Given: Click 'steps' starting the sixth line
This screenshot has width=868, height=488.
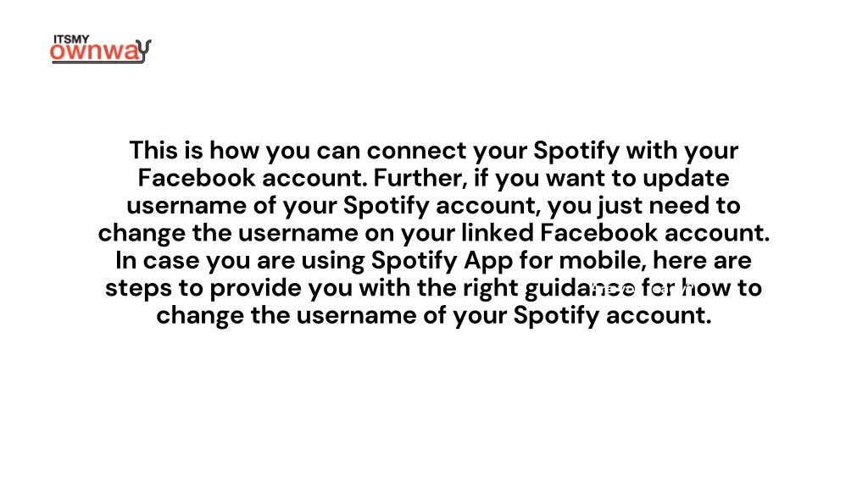Looking at the screenshot, I should [x=138, y=289].
